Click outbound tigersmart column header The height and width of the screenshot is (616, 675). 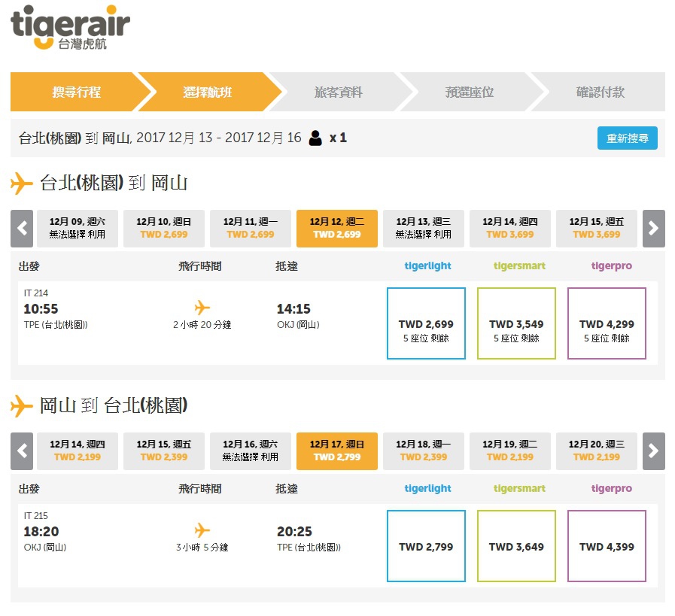pos(519,266)
